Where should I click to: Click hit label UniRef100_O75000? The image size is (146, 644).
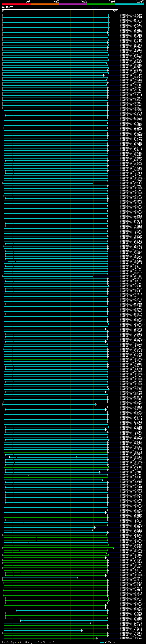coord(131,163)
